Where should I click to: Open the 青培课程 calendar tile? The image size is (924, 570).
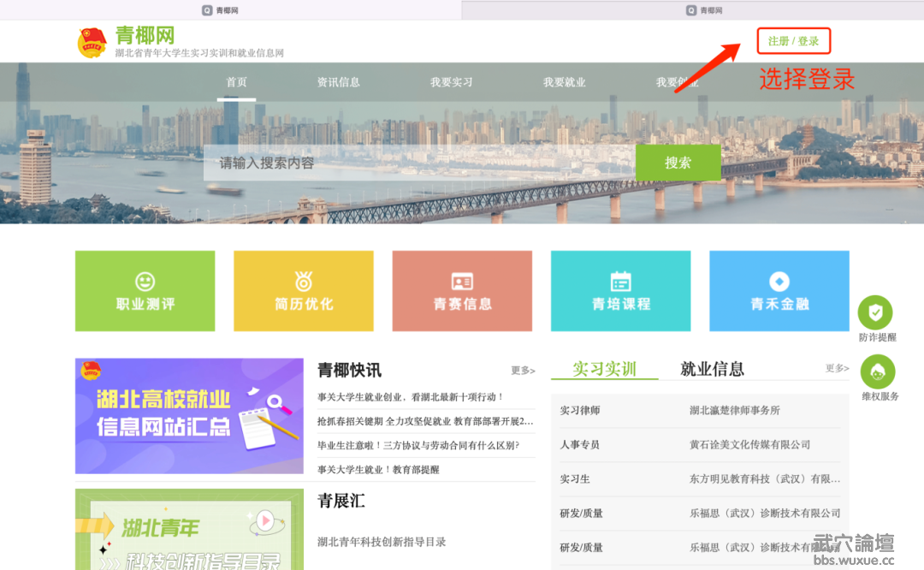point(620,291)
